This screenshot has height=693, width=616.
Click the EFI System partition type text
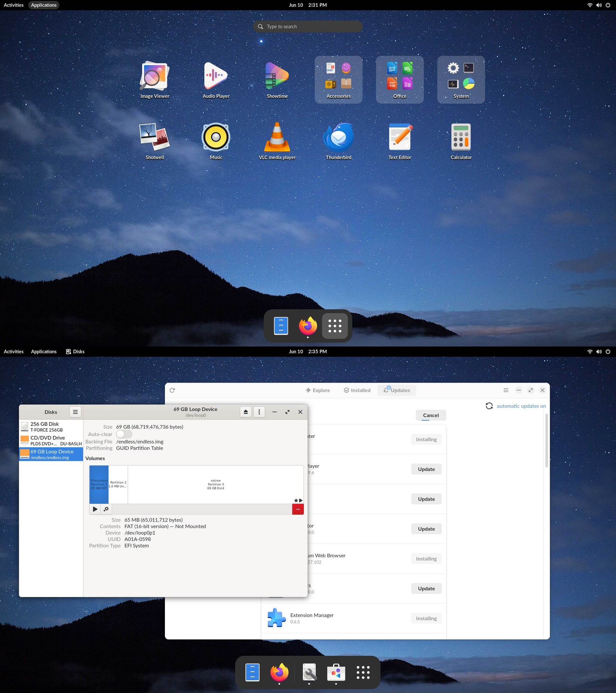(x=137, y=546)
